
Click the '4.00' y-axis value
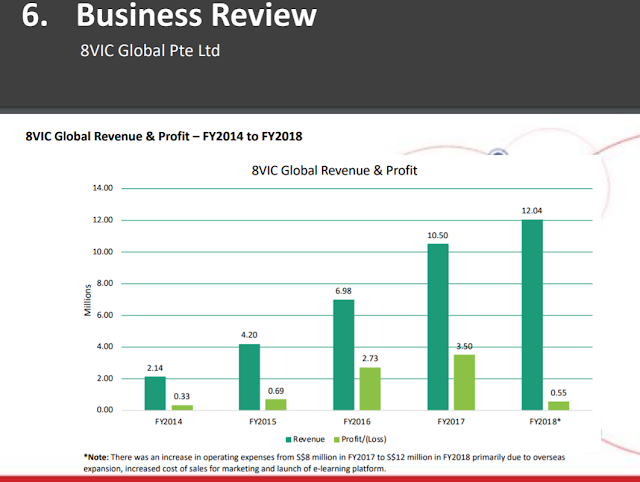(105, 347)
